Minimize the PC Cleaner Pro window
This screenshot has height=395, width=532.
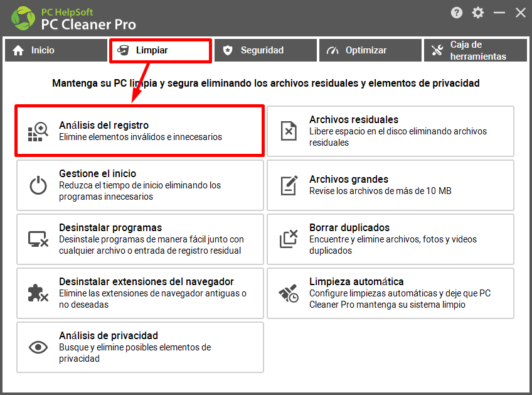499,13
